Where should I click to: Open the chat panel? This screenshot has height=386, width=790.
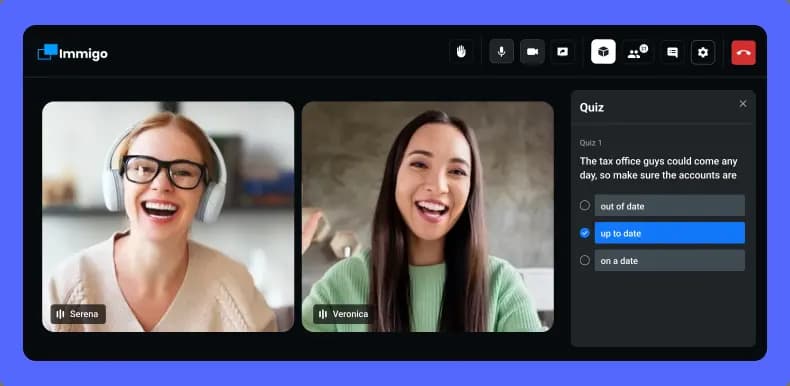pyautogui.click(x=672, y=52)
